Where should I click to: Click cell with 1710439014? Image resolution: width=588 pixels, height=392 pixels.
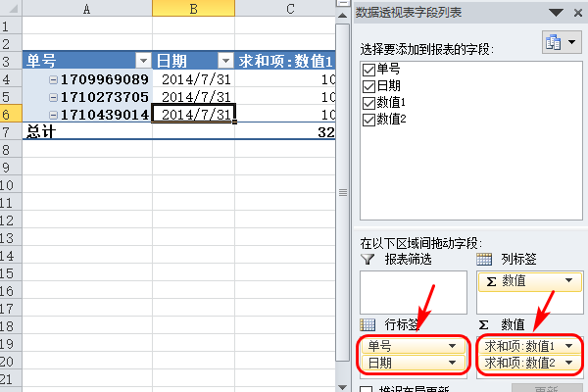pos(87,115)
